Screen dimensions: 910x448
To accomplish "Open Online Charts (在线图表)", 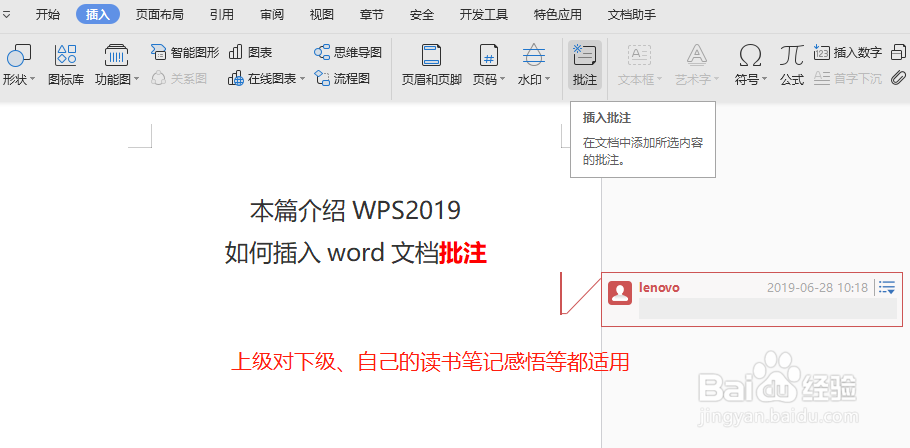I will (x=266, y=78).
